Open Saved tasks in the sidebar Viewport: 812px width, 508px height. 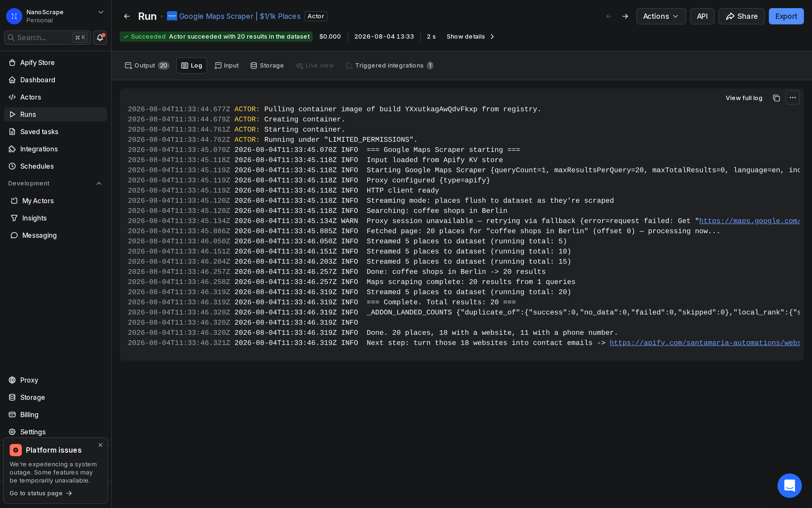(55, 132)
